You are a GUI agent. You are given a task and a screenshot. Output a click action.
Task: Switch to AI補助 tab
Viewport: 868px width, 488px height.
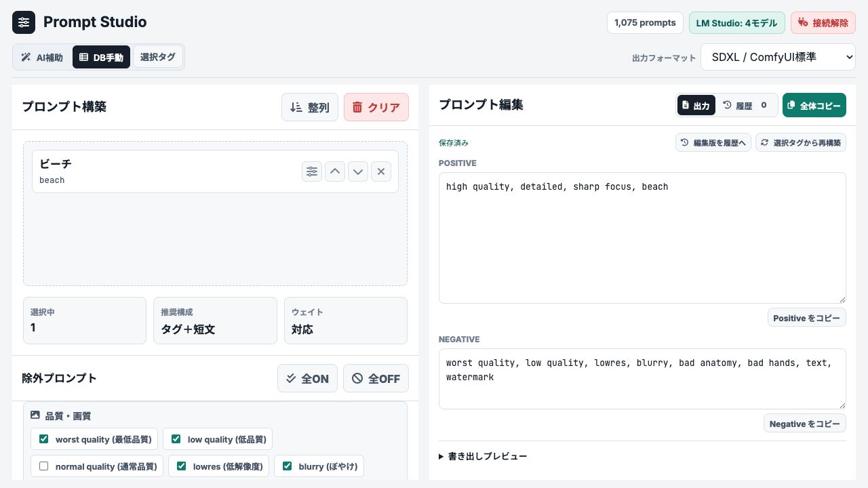(42, 57)
